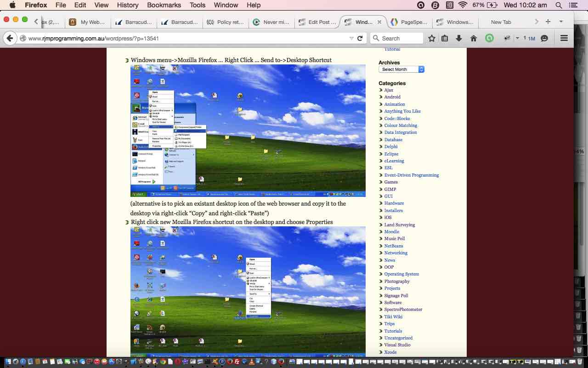588x368 pixels.
Task: Bookmark this page with the star icon
Action: click(x=432, y=38)
